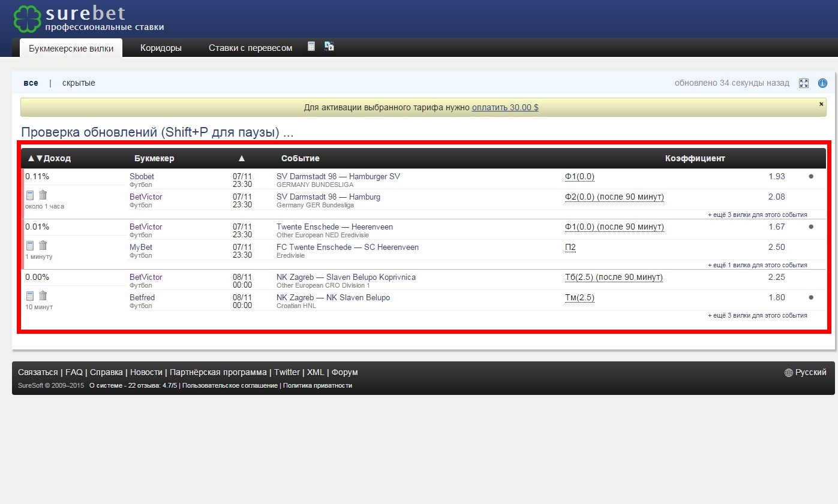Screen dimensions: 838x504
Task: Dismiss the payment notification banner
Action: pyautogui.click(x=821, y=104)
